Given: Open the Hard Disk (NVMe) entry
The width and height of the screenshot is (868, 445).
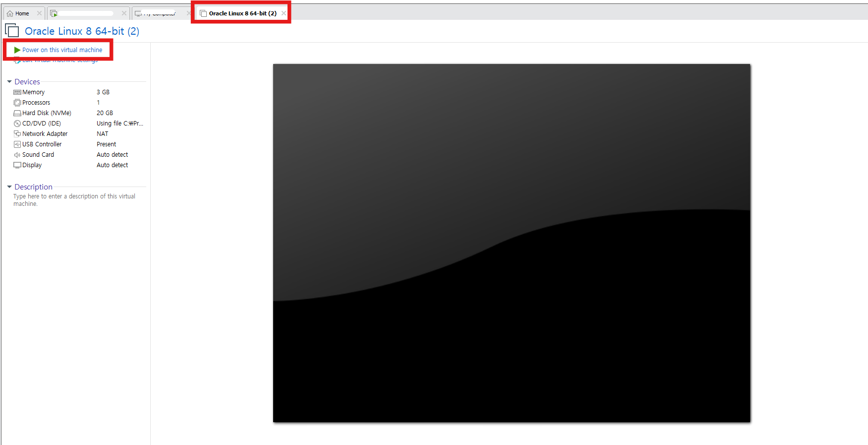Looking at the screenshot, I should pos(47,113).
